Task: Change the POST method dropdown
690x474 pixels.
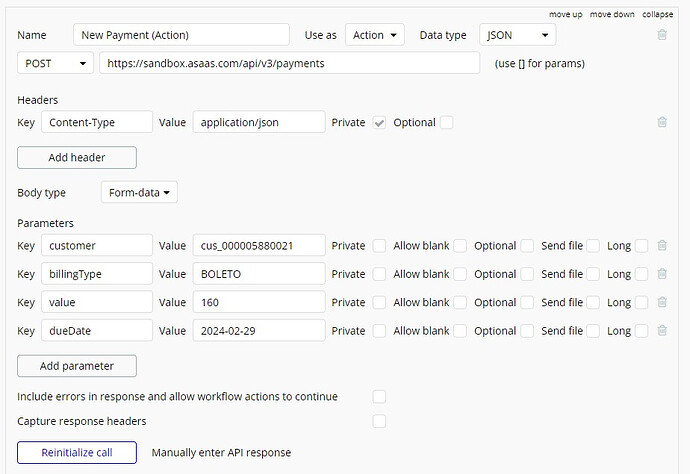Action: 55,63
